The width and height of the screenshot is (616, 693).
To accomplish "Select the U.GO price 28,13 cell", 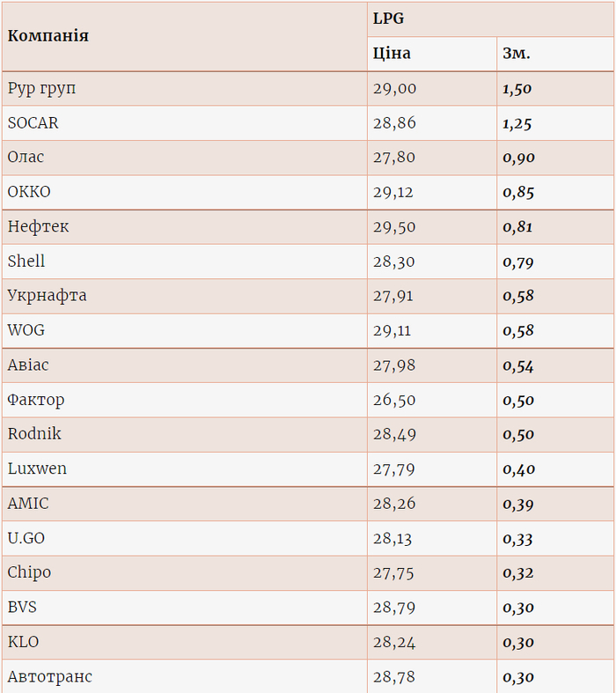I will (x=392, y=538).
